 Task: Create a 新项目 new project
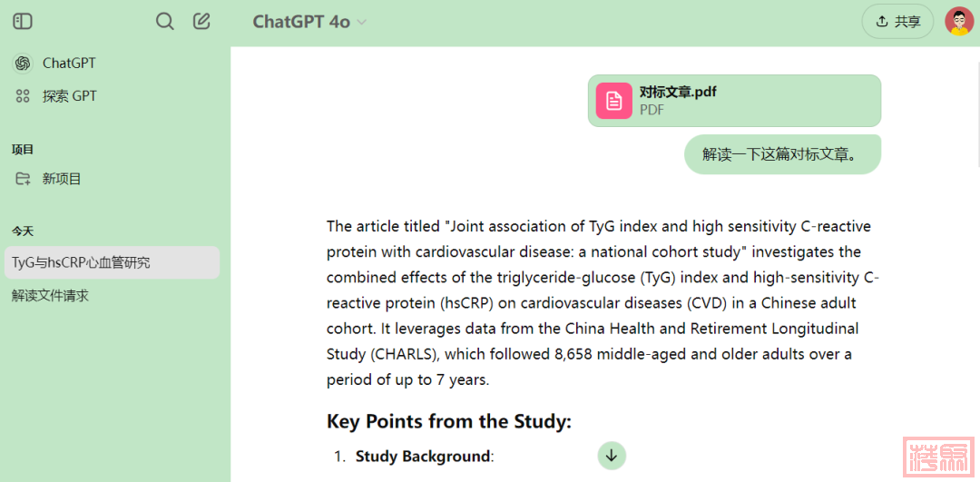tap(62, 179)
